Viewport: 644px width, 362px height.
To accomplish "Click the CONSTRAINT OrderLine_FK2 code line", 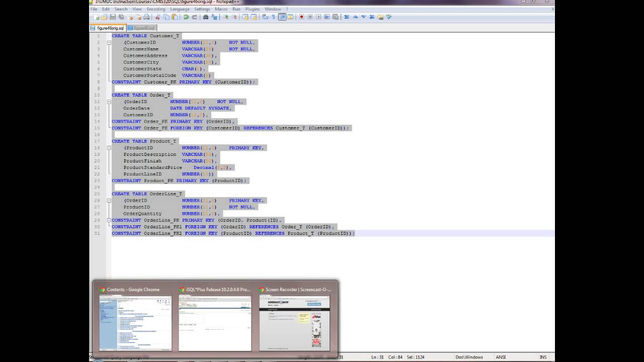I will click(x=233, y=233).
